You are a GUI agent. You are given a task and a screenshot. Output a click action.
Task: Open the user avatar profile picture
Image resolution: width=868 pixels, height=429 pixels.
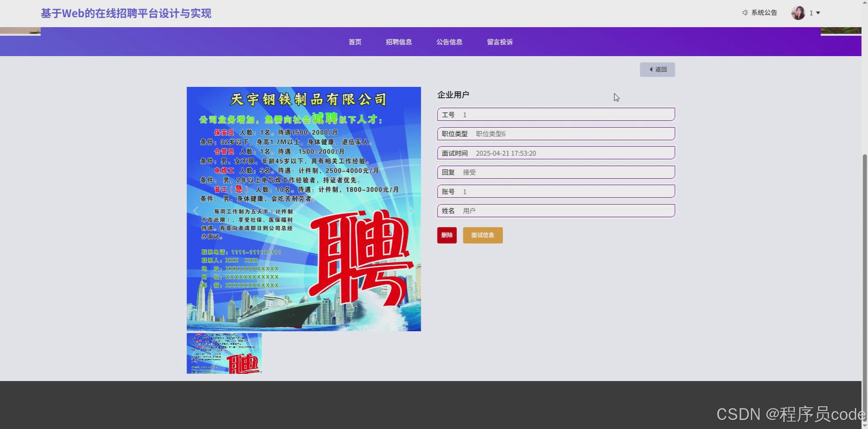click(x=798, y=13)
